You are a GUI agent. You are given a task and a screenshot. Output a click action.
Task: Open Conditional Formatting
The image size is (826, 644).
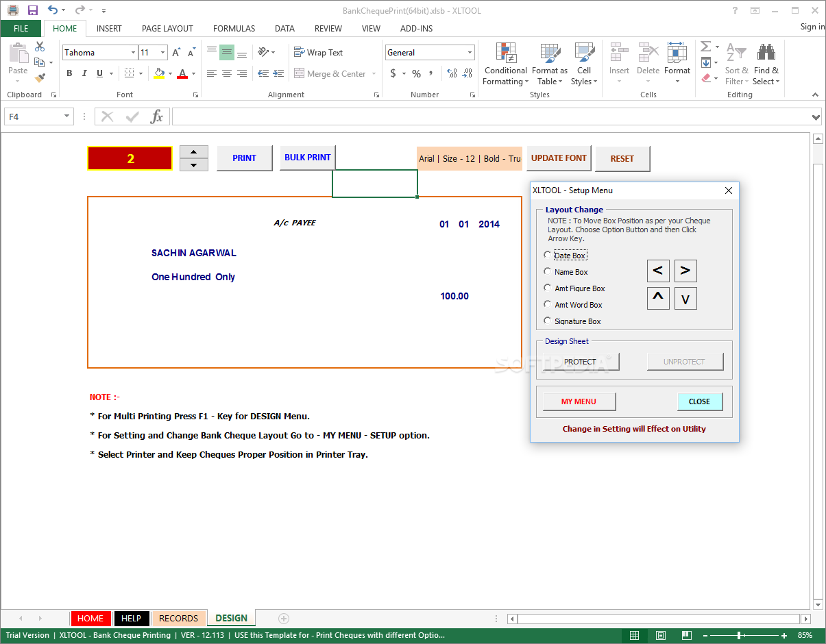[x=505, y=64]
